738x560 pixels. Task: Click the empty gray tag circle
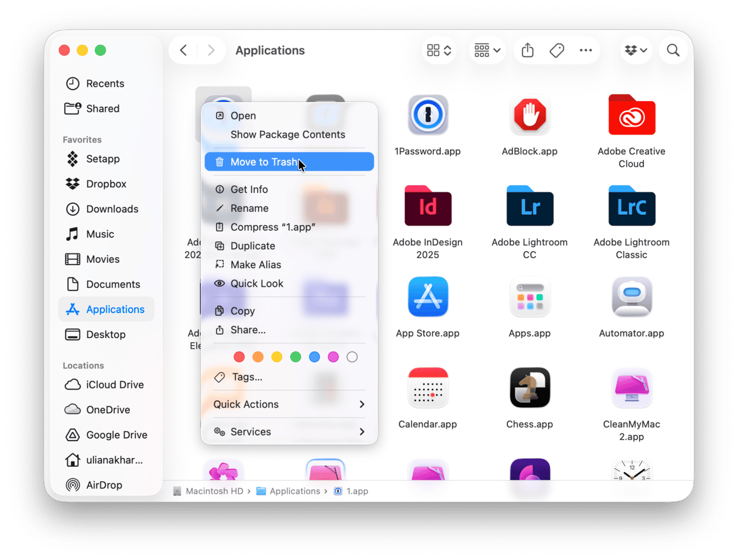click(352, 357)
